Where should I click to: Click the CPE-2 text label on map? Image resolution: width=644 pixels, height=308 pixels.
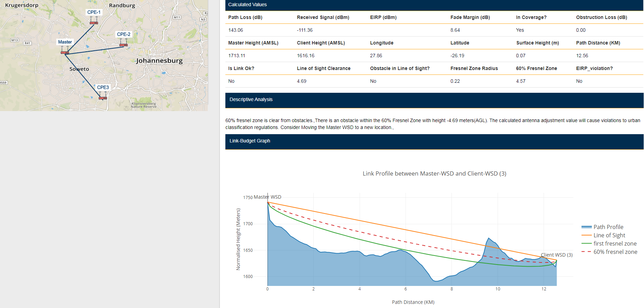click(x=124, y=34)
